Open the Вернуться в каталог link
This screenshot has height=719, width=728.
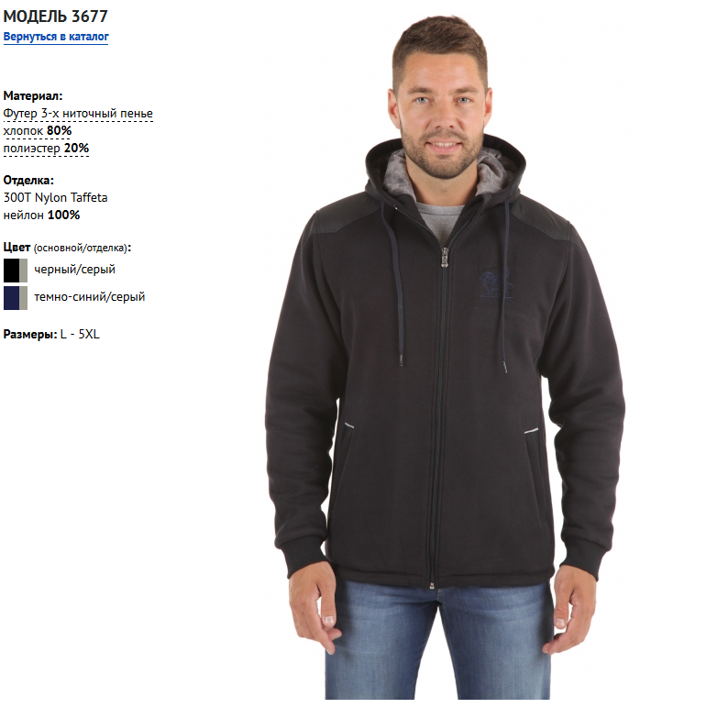pyautogui.click(x=56, y=37)
